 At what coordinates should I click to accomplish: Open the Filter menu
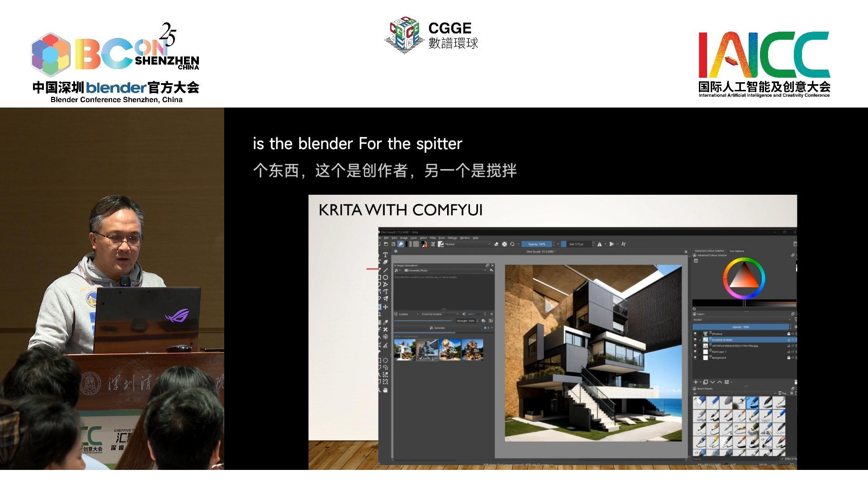click(433, 238)
